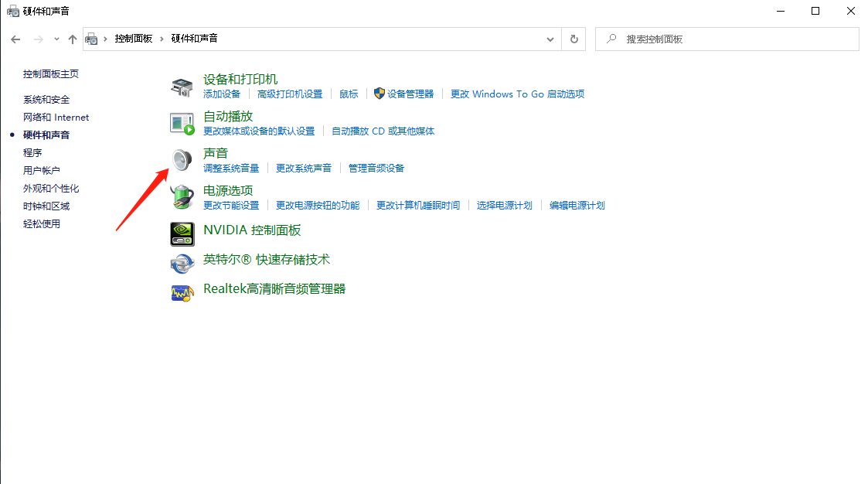Select 硬件和声音 in the sidebar

tap(46, 135)
